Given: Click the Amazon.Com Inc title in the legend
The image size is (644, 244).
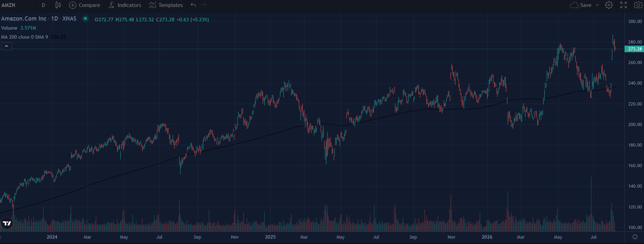Looking at the screenshot, I should click(x=24, y=18).
